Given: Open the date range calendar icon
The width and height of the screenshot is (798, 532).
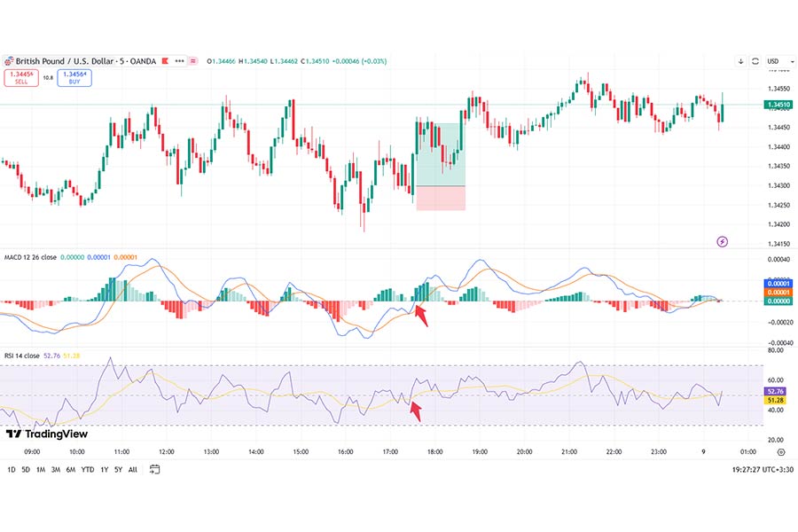Looking at the screenshot, I should coord(154,469).
